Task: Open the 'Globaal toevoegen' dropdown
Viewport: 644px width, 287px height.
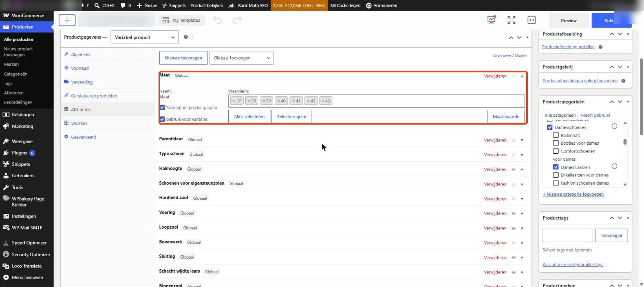Action: coord(241,58)
